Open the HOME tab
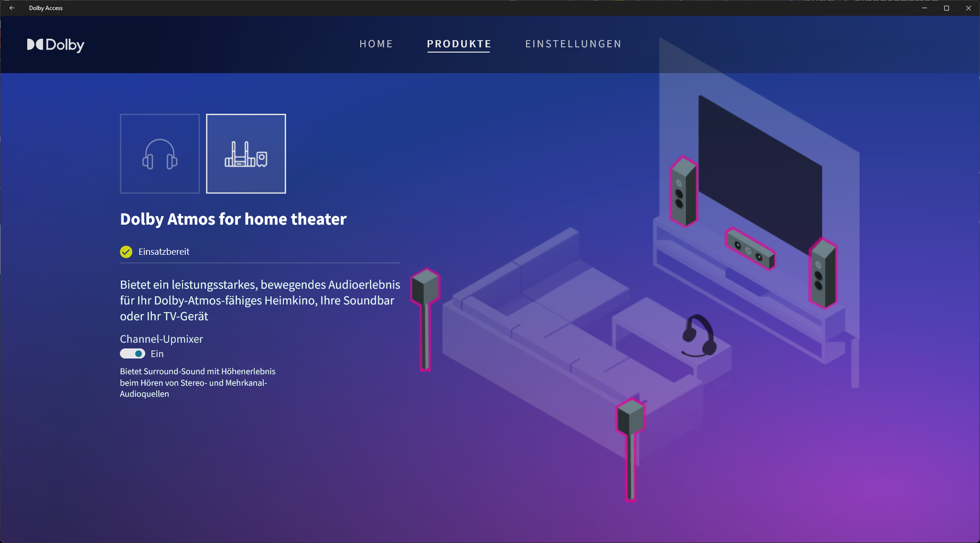980x543 pixels. 376,44
